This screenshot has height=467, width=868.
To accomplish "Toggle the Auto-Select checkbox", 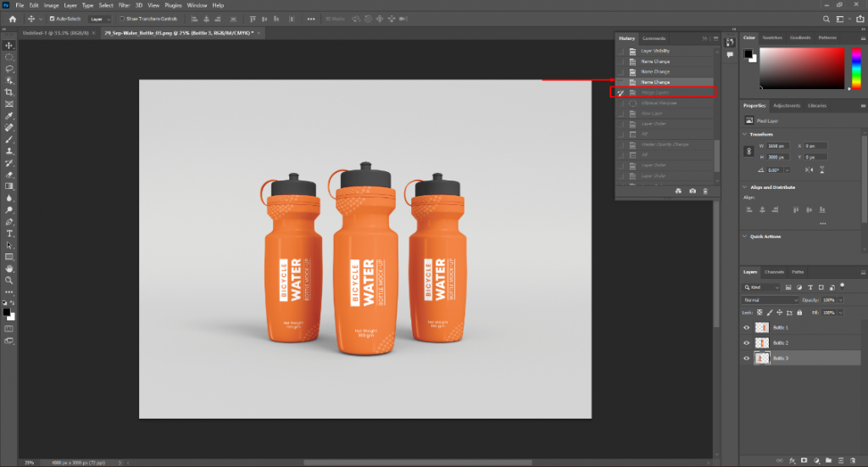I will pos(52,19).
